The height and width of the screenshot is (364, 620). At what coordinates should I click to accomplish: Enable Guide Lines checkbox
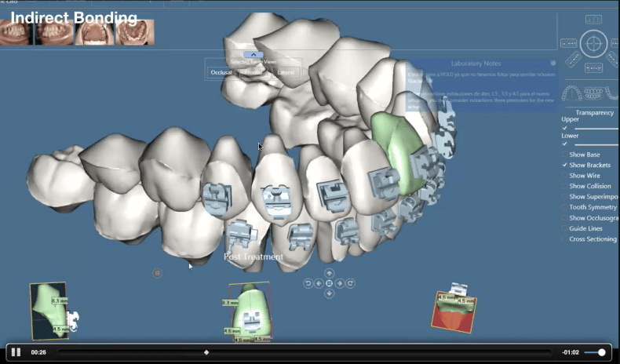pos(564,228)
